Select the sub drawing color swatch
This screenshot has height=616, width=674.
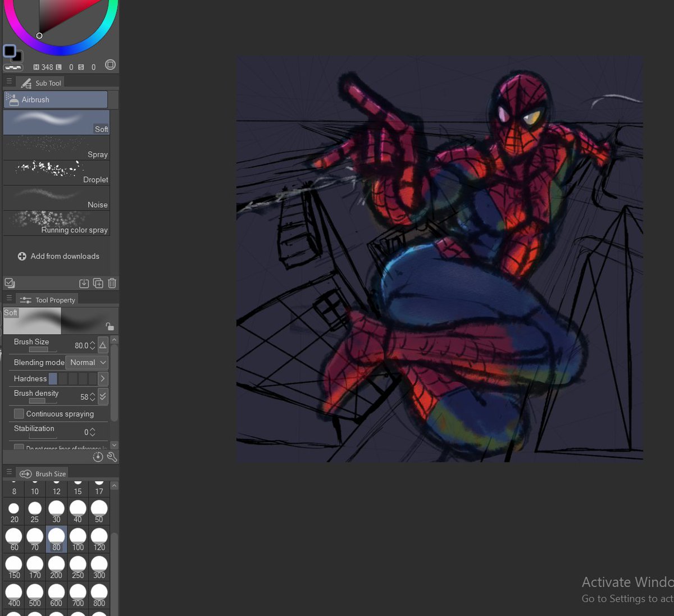coord(17,57)
